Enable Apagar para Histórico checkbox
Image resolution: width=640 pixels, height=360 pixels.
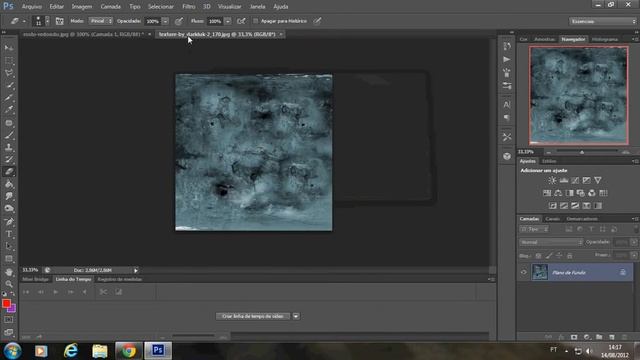tap(256, 21)
